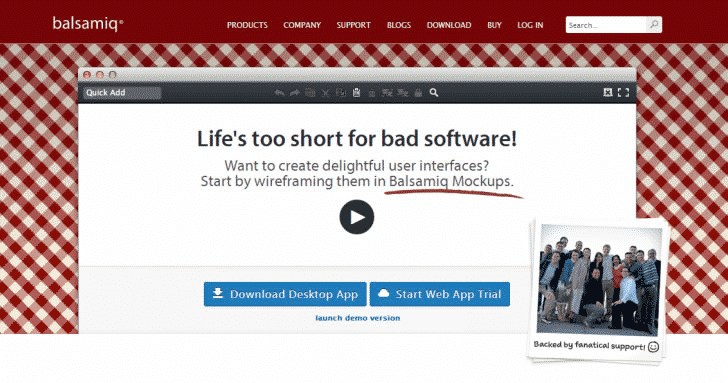Click the full screen brackets icon
The image size is (728, 383).
624,92
